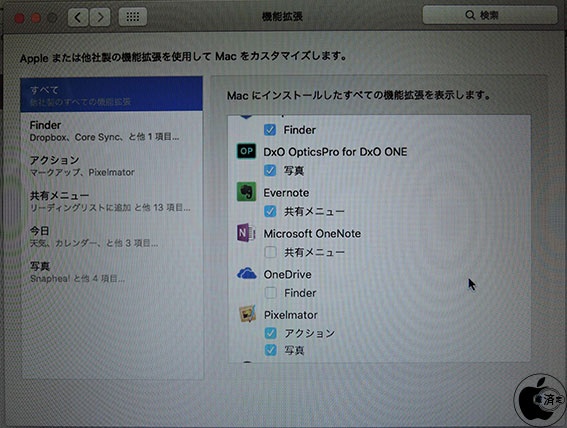Select 今日 category in sidebar
The image size is (567, 428).
[x=111, y=236]
